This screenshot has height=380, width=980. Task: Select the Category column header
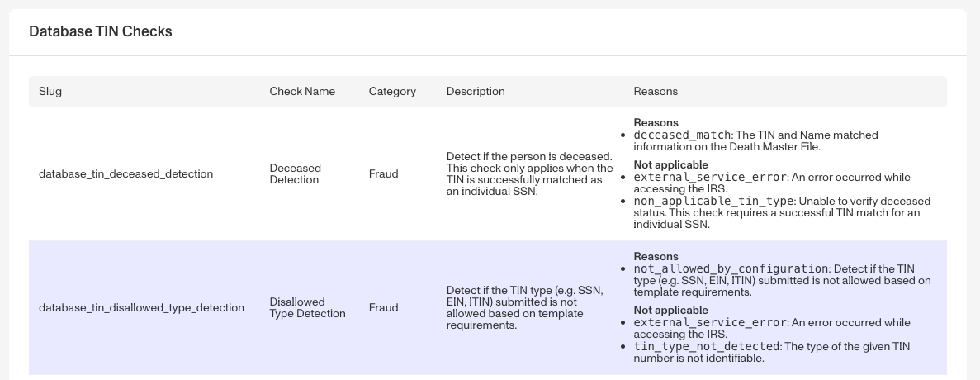[x=392, y=91]
